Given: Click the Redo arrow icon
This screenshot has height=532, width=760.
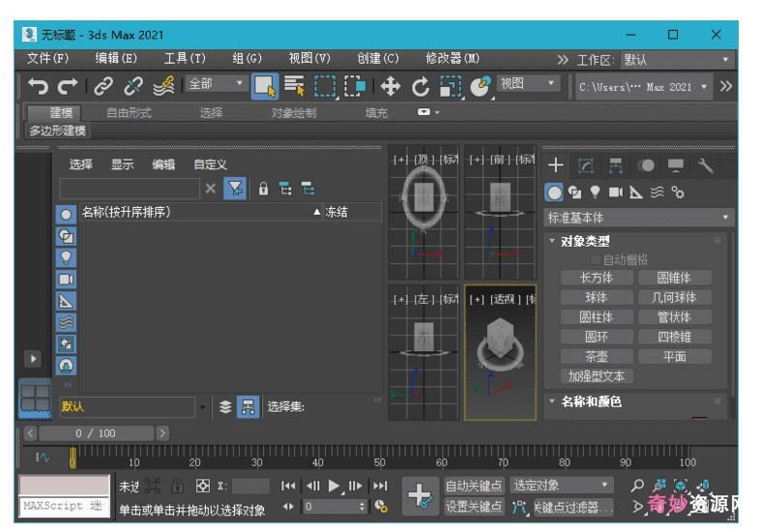Looking at the screenshot, I should tap(67, 86).
